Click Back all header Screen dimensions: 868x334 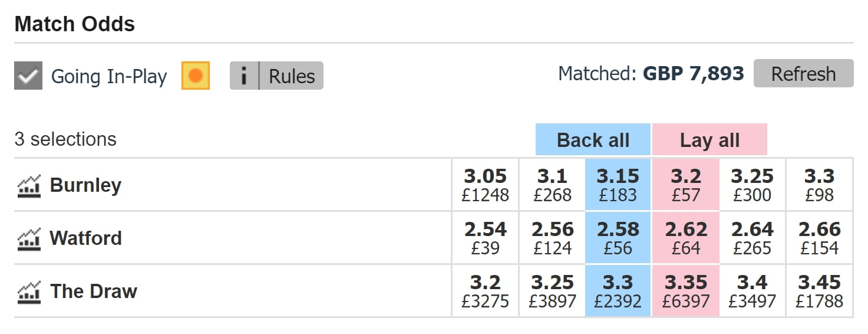click(593, 140)
